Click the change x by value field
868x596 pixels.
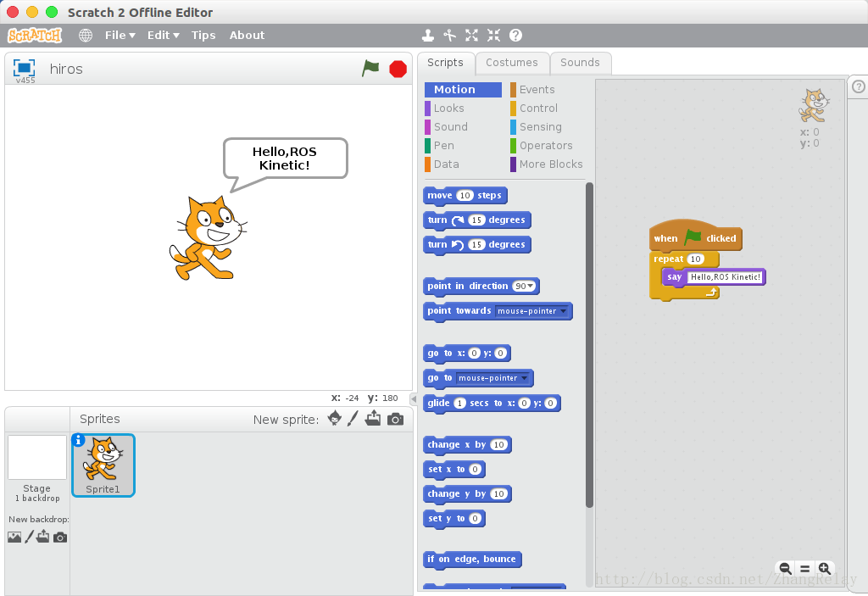(498, 445)
